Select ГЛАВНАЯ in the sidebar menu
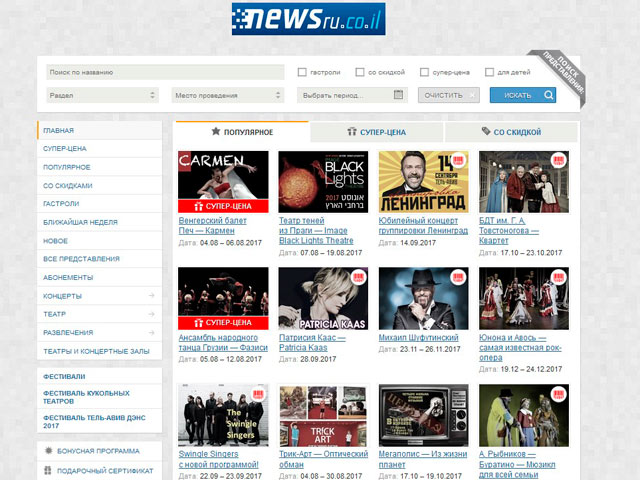Image resolution: width=640 pixels, height=480 pixels. click(x=100, y=130)
